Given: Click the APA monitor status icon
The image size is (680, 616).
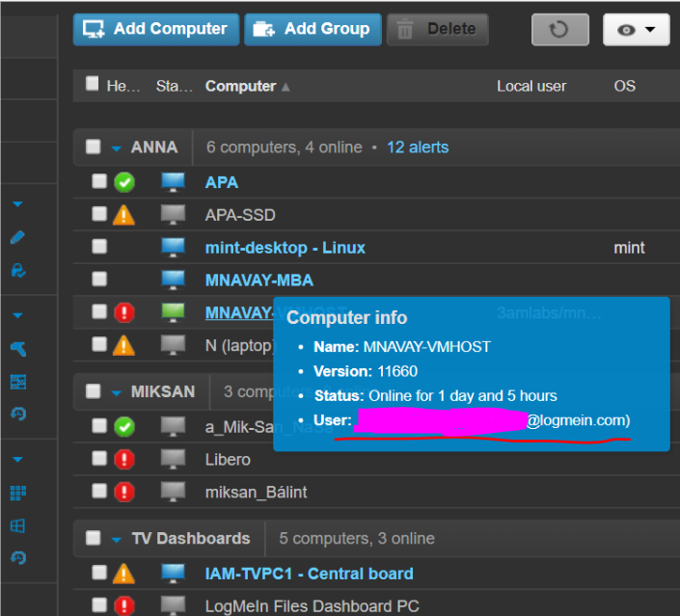Looking at the screenshot, I should [x=173, y=181].
